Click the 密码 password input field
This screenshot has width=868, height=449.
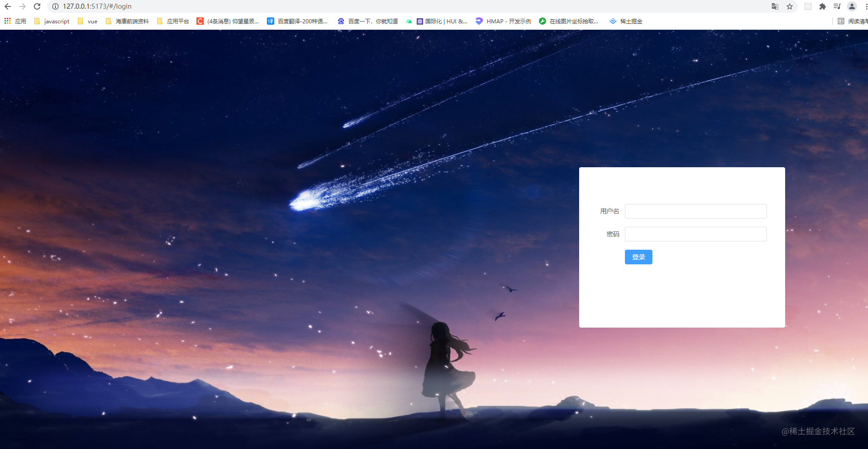coord(696,234)
